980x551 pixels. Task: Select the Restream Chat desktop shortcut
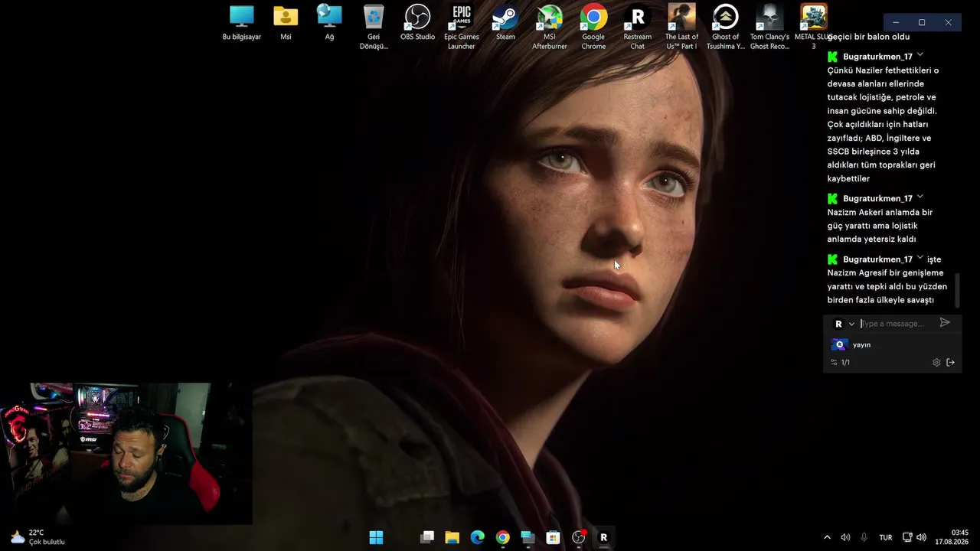pos(638,28)
